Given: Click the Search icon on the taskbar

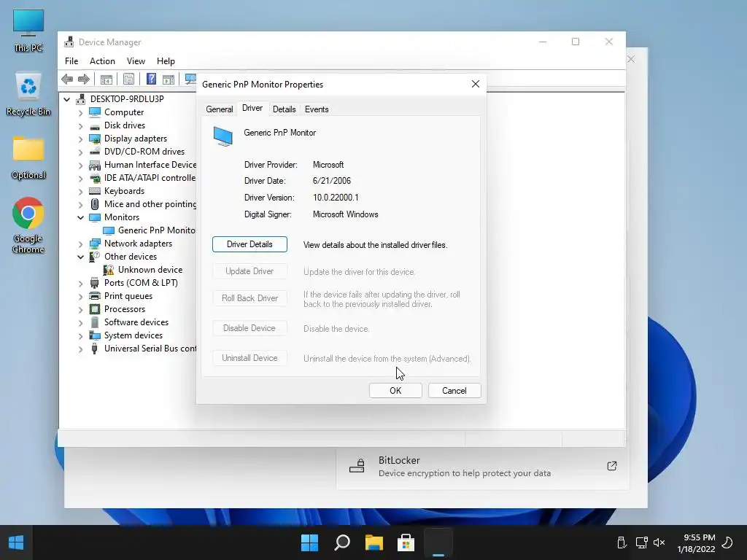Looking at the screenshot, I should tap(341, 542).
